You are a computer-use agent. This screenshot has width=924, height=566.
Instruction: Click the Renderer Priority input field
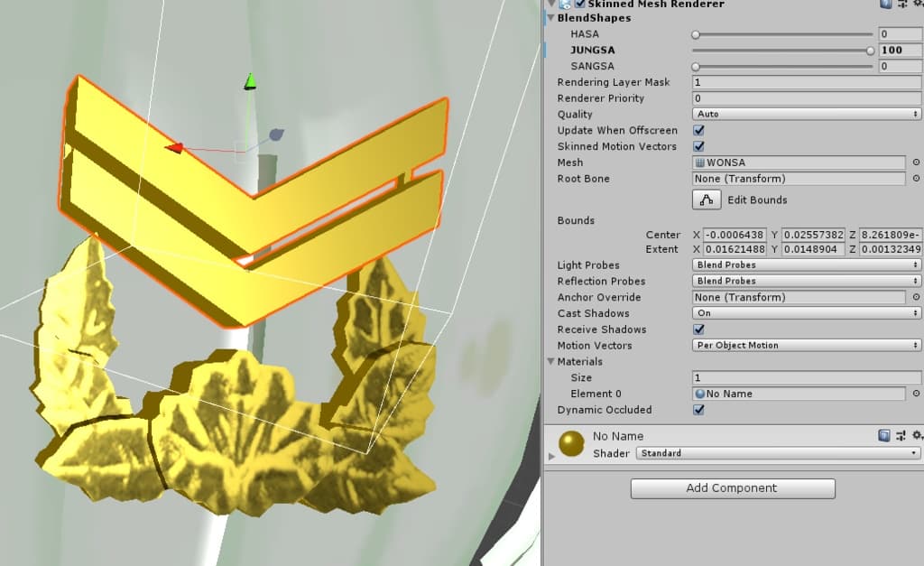coord(807,98)
